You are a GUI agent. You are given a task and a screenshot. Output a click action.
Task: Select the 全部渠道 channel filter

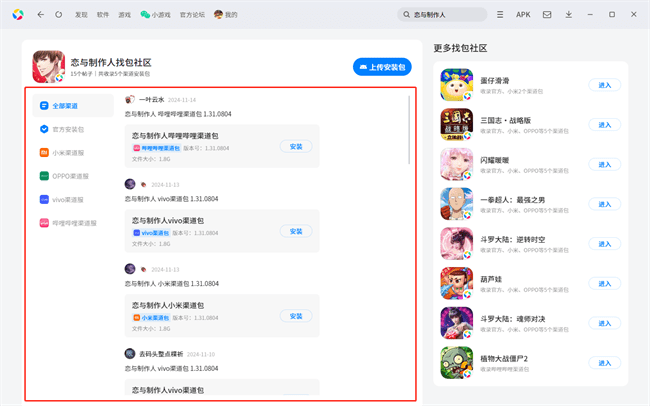coord(73,106)
